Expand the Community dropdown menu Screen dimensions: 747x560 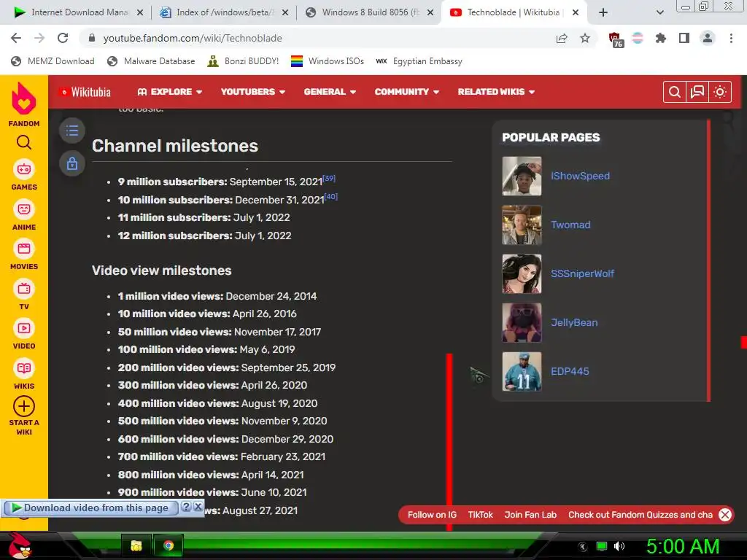407,92
